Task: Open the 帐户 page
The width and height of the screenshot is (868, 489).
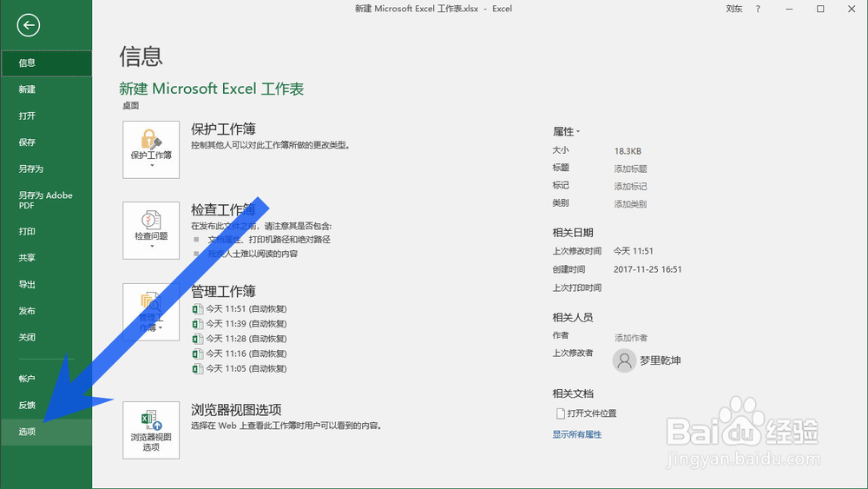Action: coord(47,379)
